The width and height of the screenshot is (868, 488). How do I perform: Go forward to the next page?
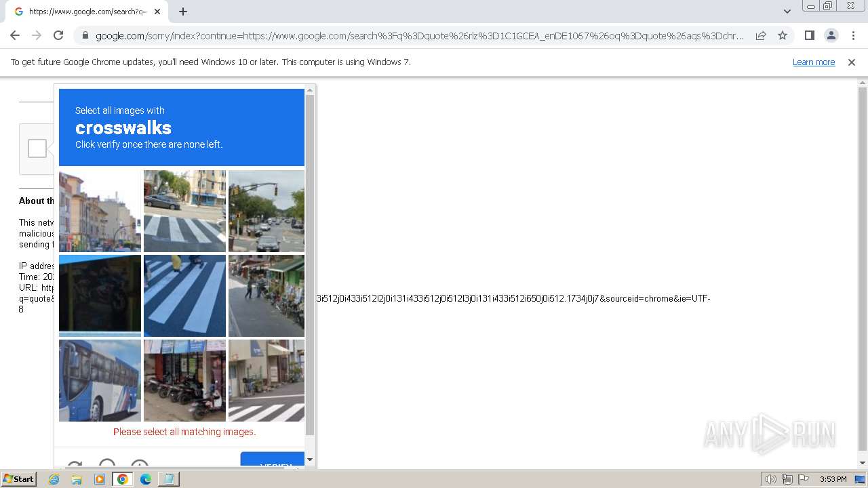(37, 35)
